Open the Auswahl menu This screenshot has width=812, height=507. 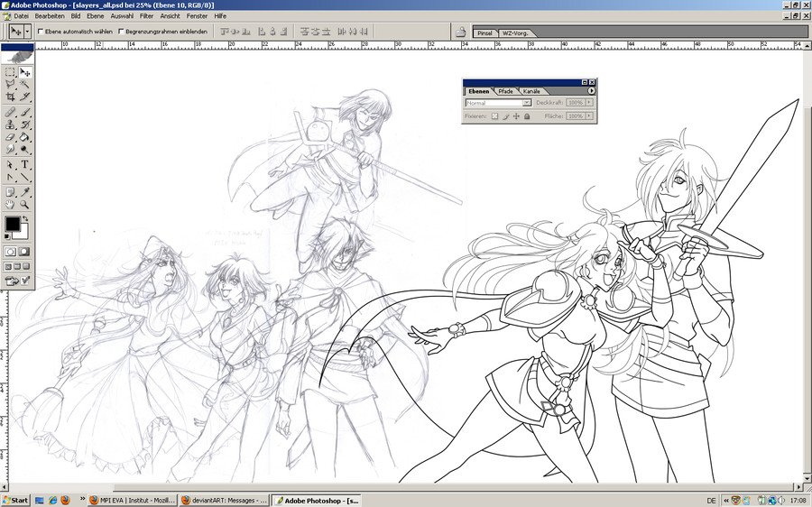point(122,16)
